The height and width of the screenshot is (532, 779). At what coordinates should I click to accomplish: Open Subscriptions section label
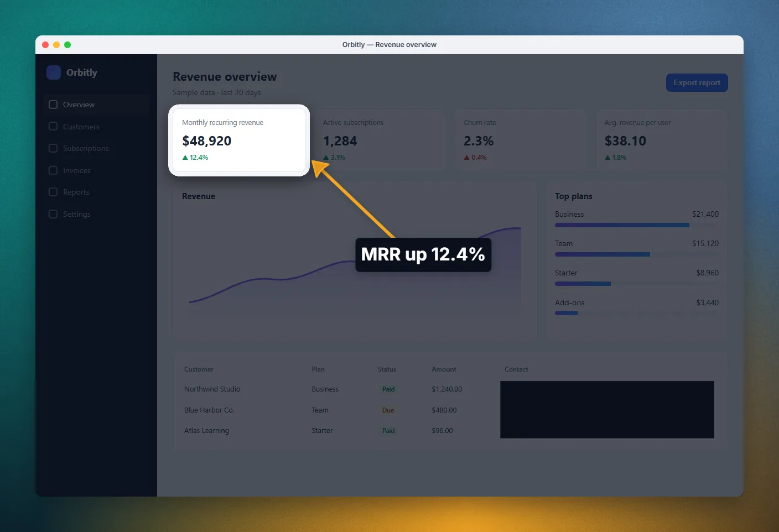(86, 148)
